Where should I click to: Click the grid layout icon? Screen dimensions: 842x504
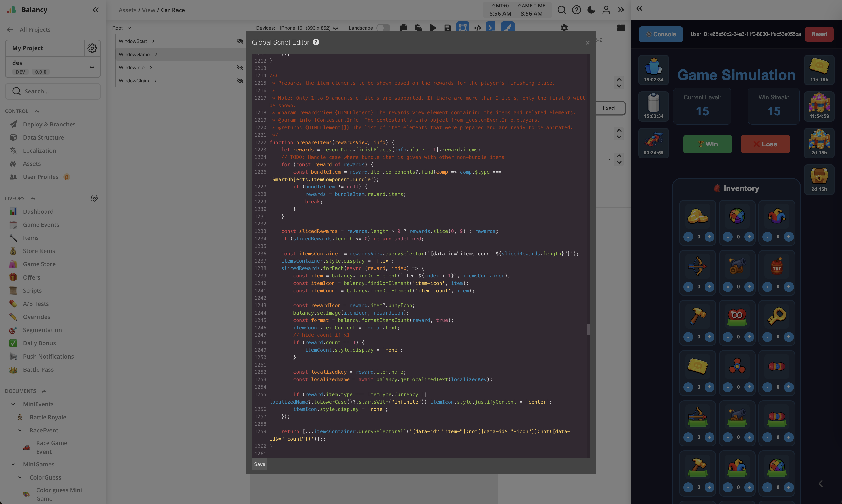tap(621, 28)
